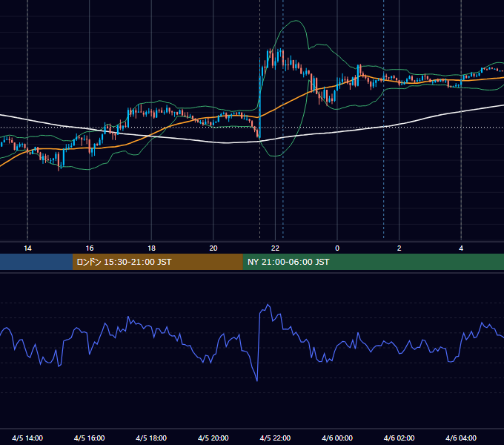Click the NY 21:00-06:00 JST session band
Viewport: 504px width, 445px height.
[x=373, y=262]
